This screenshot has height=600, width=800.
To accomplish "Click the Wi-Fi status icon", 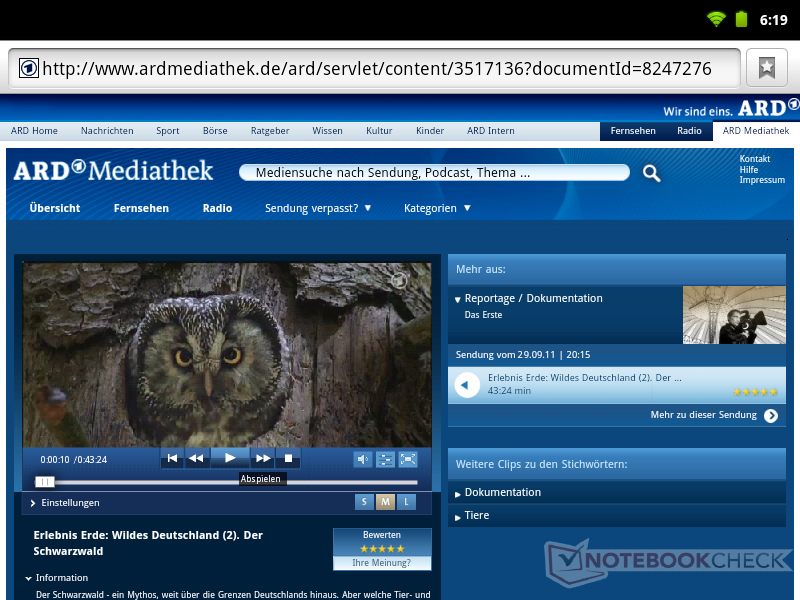I will [716, 19].
